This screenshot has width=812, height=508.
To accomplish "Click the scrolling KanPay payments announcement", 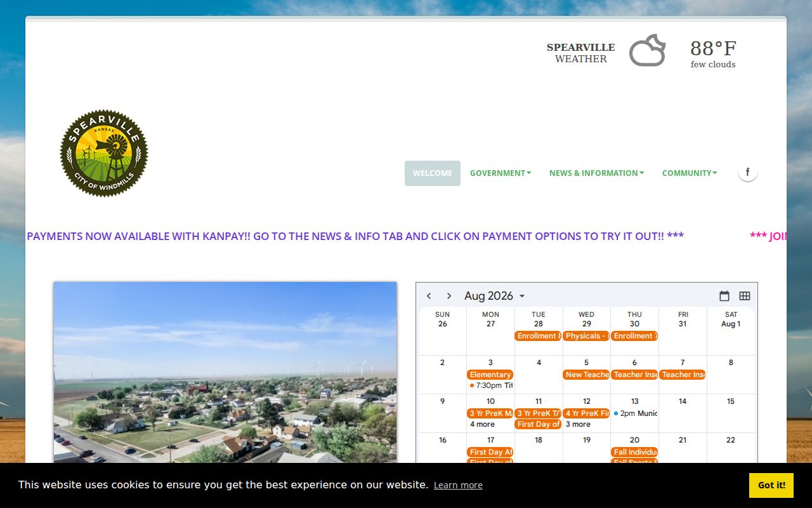I will (x=355, y=236).
